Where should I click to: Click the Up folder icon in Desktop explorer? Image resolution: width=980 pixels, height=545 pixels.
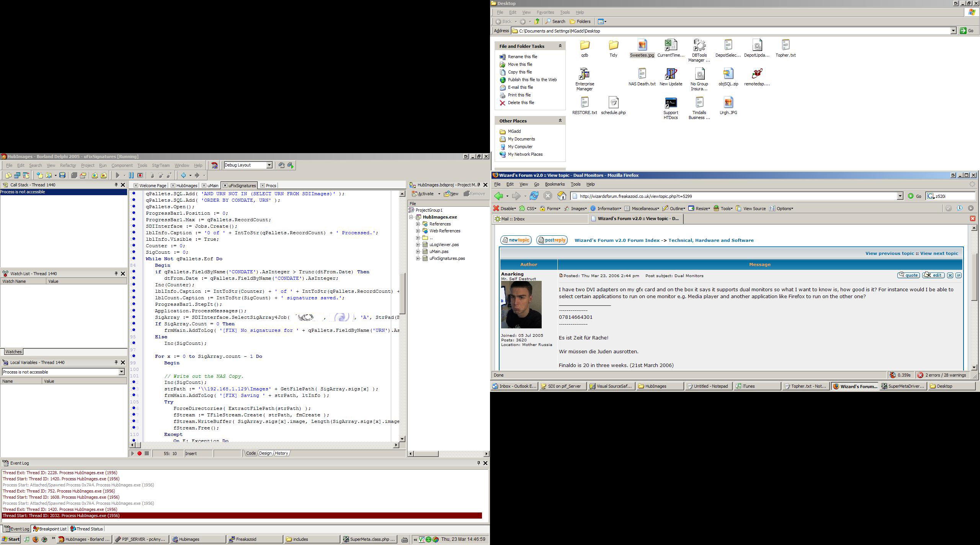pyautogui.click(x=537, y=21)
